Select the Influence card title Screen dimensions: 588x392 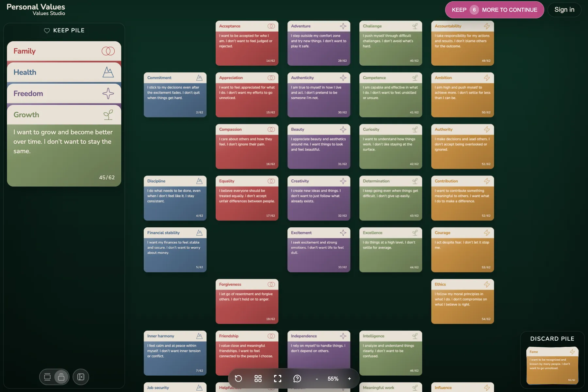tap(443, 388)
